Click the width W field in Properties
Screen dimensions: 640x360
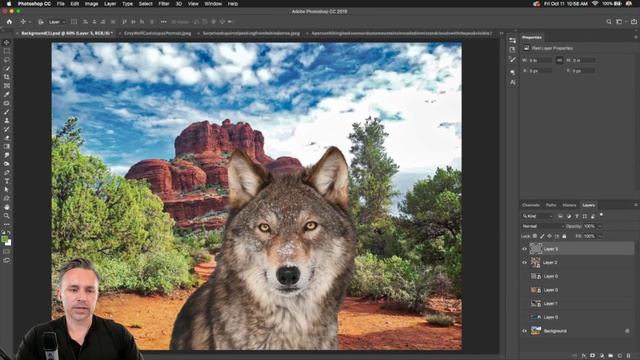540,60
